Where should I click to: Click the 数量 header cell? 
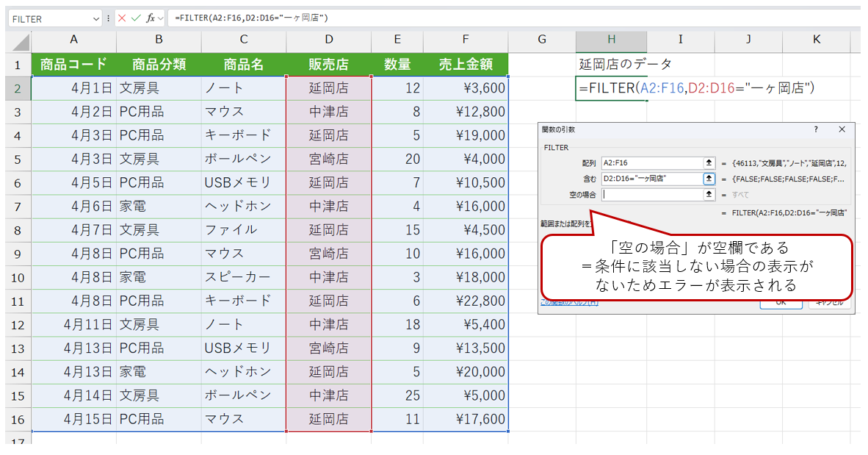[x=397, y=64]
